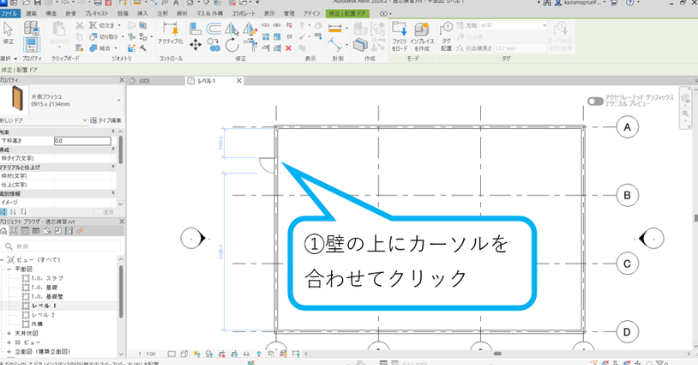Close the Project Browser panel
Viewport: 698px width, 365px height.
pos(122,221)
